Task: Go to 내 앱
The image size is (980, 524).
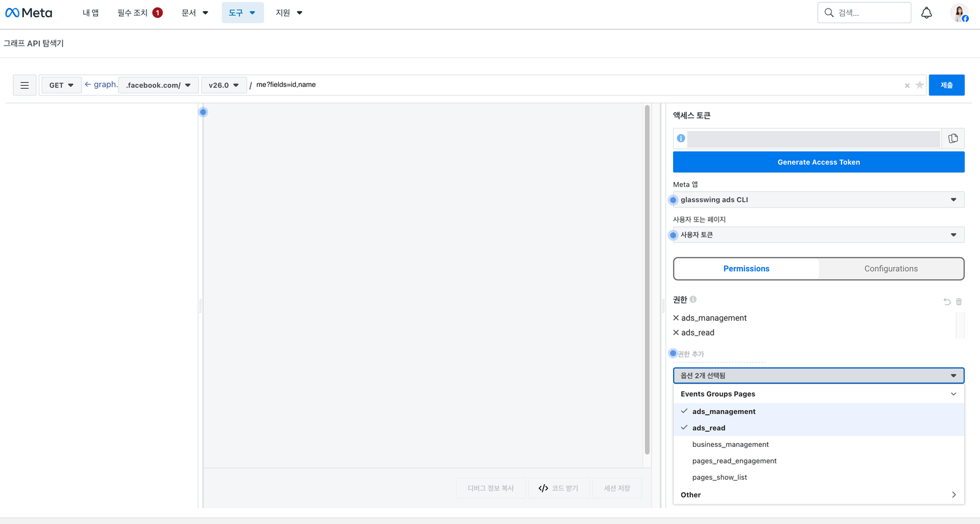Action: point(91,12)
